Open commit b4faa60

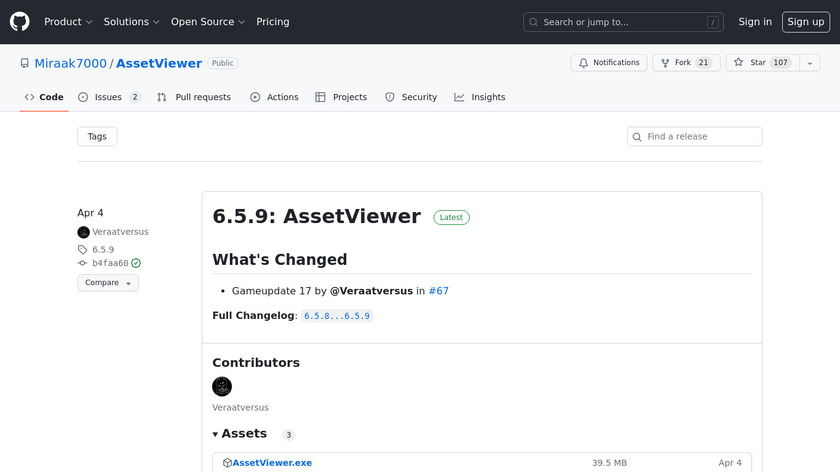[x=110, y=263]
